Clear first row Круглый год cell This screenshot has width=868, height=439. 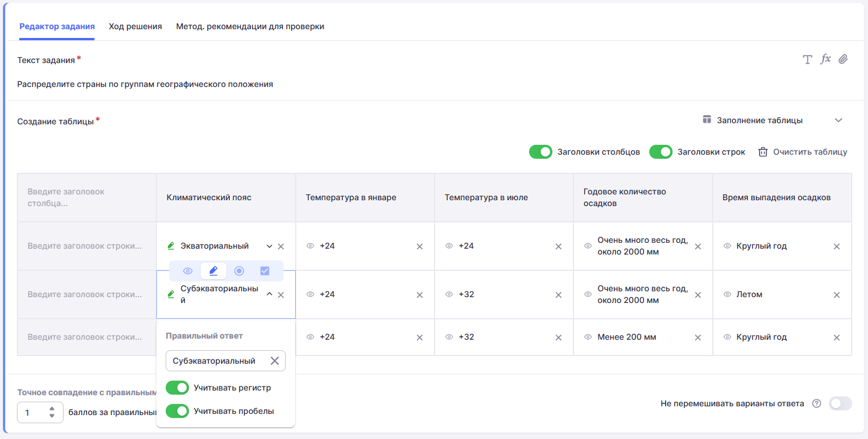836,246
